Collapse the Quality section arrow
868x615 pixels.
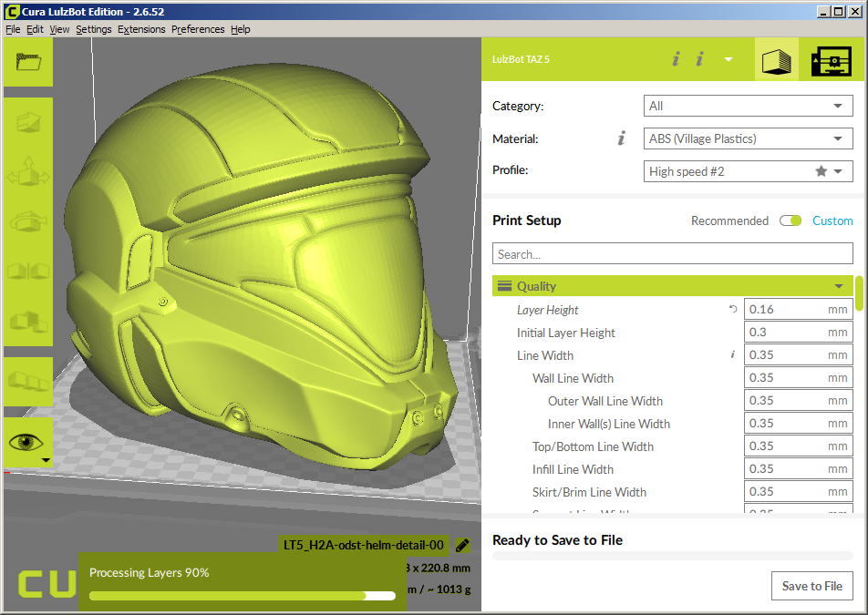839,286
